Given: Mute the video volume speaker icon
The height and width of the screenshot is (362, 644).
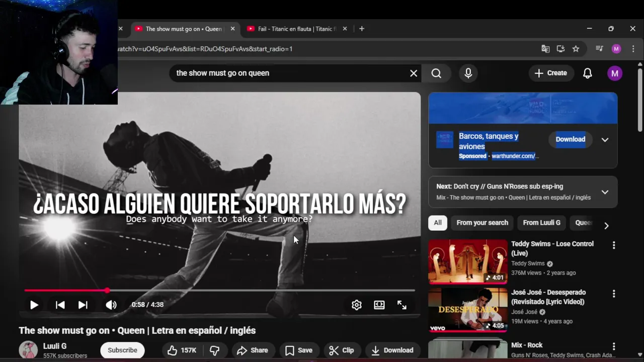Looking at the screenshot, I should tap(111, 305).
